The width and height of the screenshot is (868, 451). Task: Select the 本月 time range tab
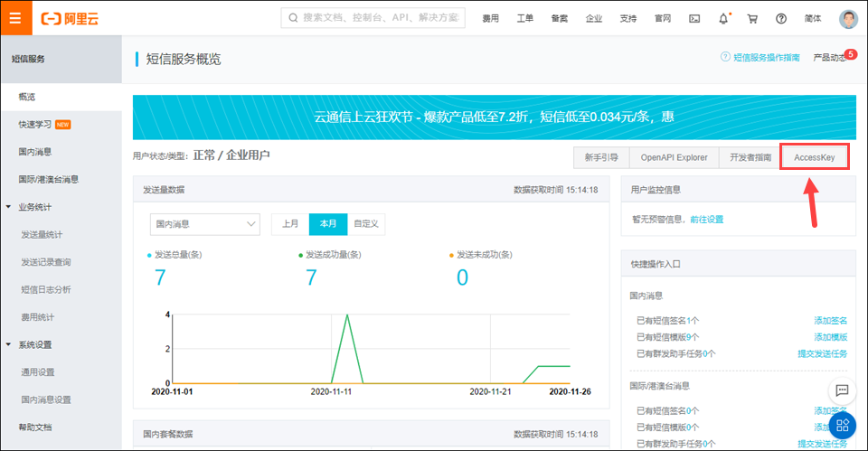pyautogui.click(x=328, y=224)
